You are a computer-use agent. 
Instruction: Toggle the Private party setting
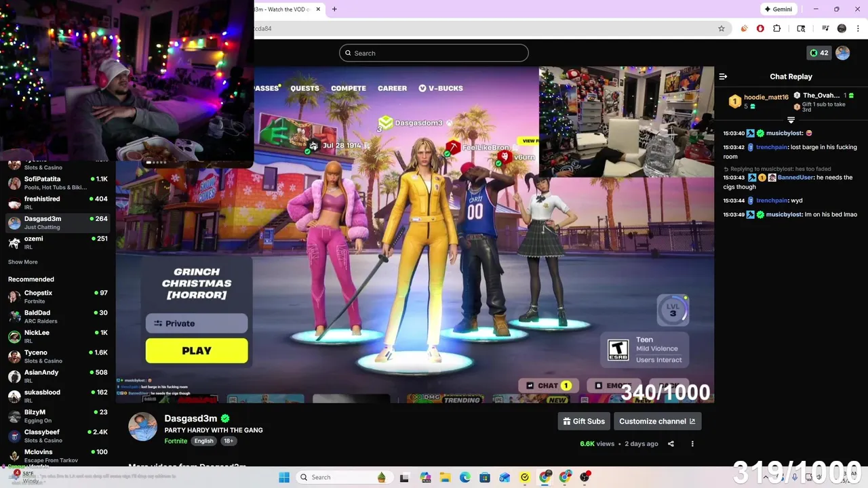[197, 323]
